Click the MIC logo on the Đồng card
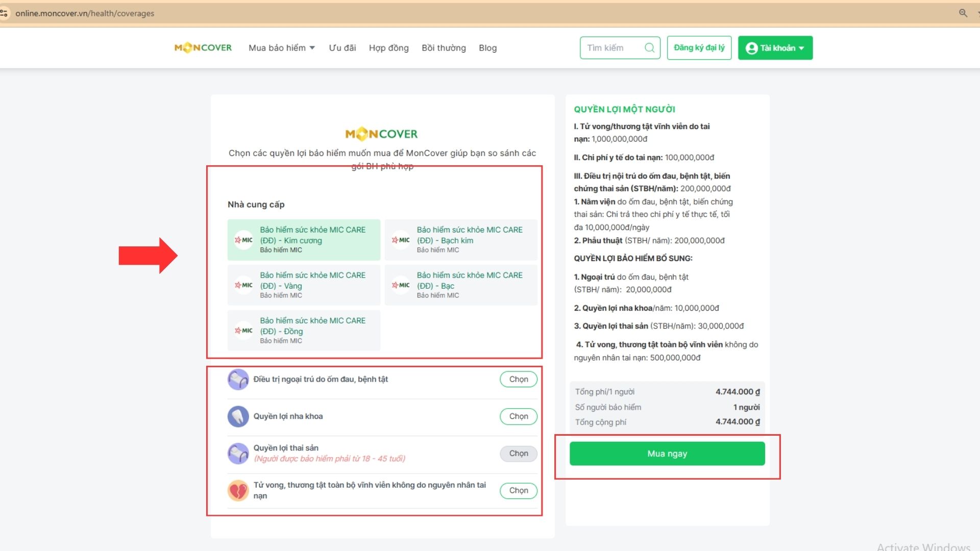980x551 pixels. click(x=244, y=331)
